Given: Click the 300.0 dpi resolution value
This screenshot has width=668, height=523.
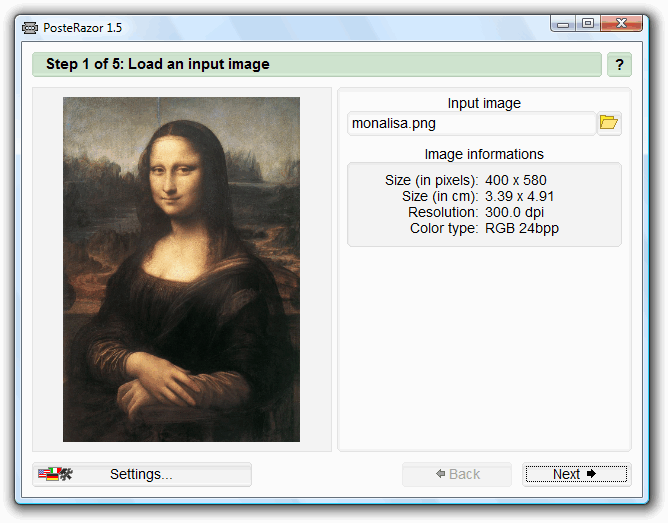Looking at the screenshot, I should pyautogui.click(x=515, y=212).
